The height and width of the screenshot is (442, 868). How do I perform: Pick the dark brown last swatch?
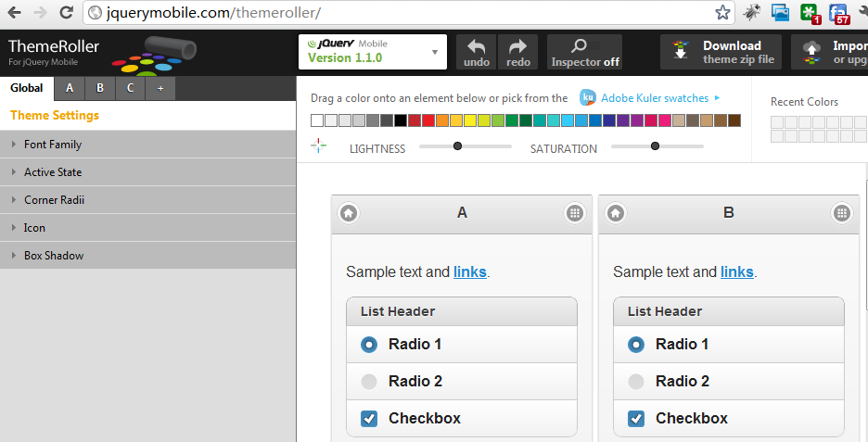[x=734, y=120]
